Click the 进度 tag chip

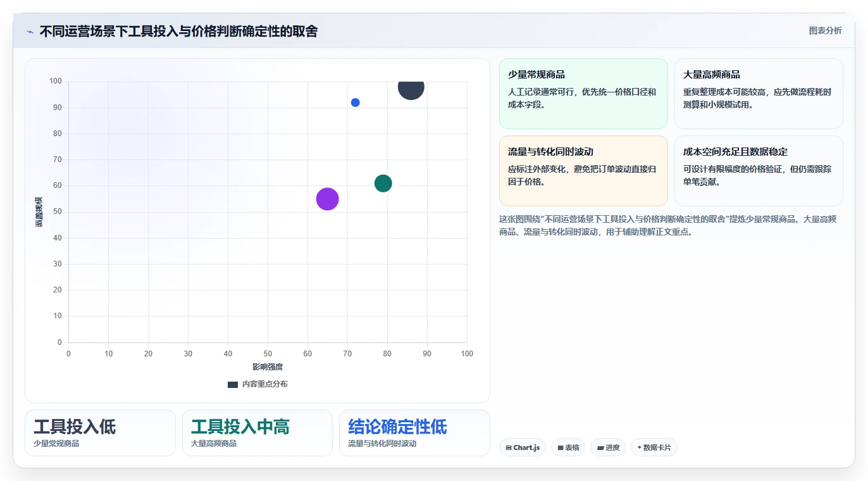click(608, 447)
